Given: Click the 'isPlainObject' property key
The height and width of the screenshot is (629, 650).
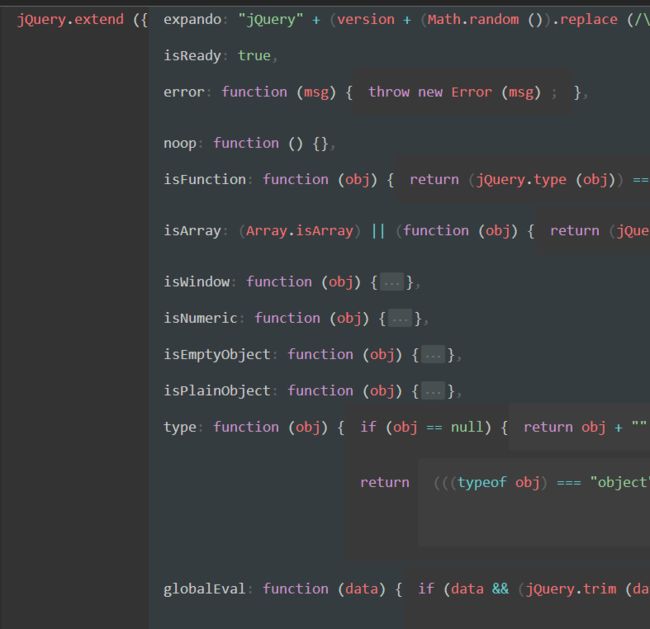Looking at the screenshot, I should click(x=217, y=391).
